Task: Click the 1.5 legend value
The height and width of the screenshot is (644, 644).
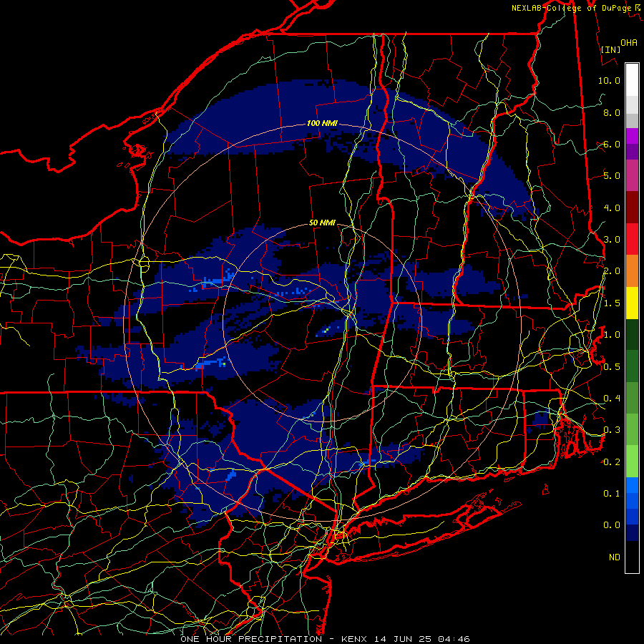Action: coord(612,303)
